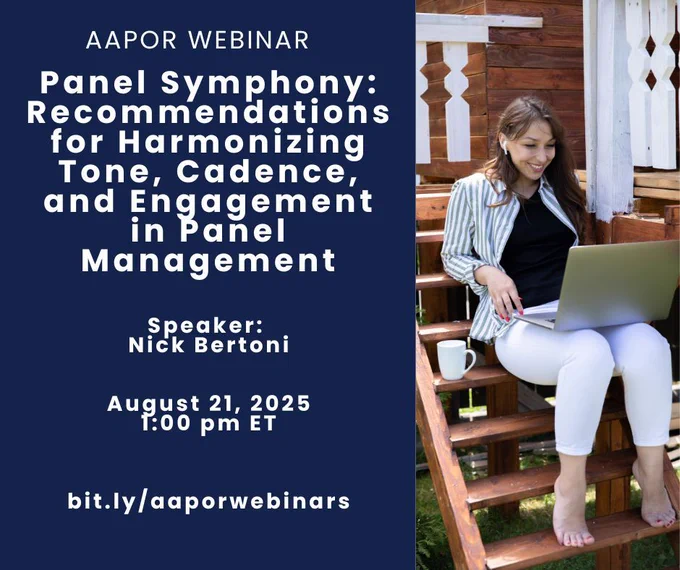Click the white coffee mug on the stairs
680x570 pixels.
455,360
